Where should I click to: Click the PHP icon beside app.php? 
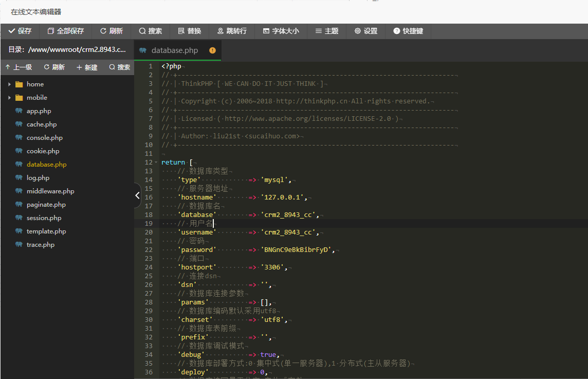(x=19, y=111)
